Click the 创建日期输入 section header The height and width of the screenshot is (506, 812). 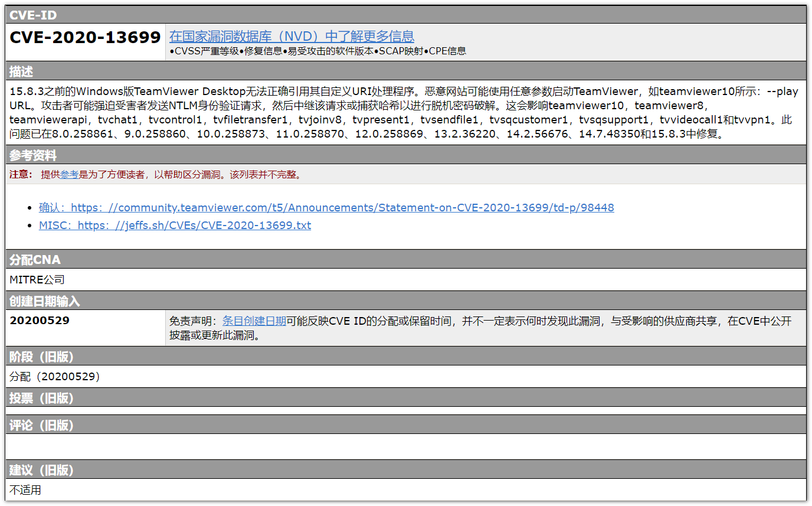click(406, 301)
